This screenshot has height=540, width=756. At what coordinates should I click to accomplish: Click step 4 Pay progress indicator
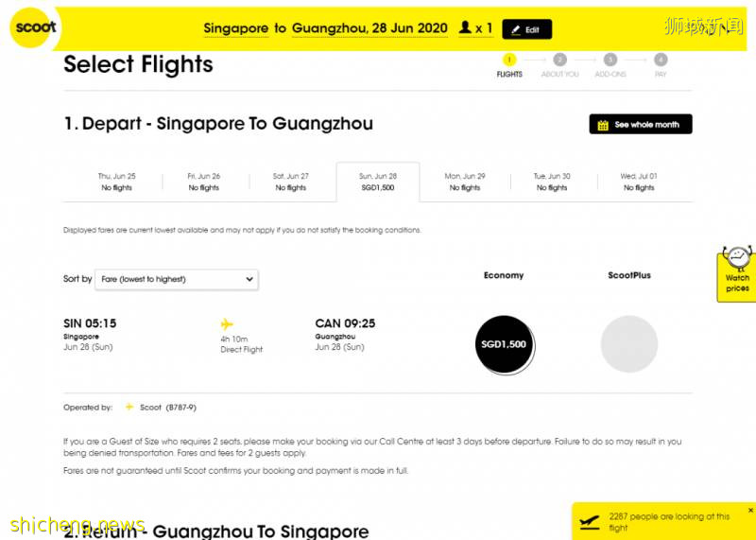661,60
